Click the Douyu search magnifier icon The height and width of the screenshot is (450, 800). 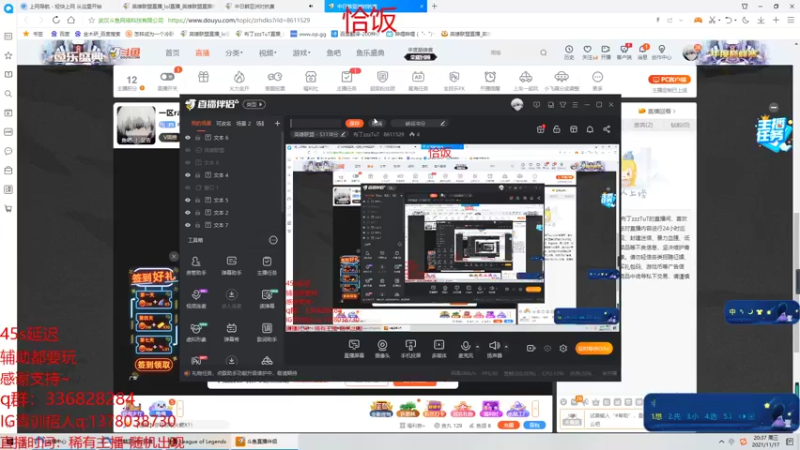point(543,53)
